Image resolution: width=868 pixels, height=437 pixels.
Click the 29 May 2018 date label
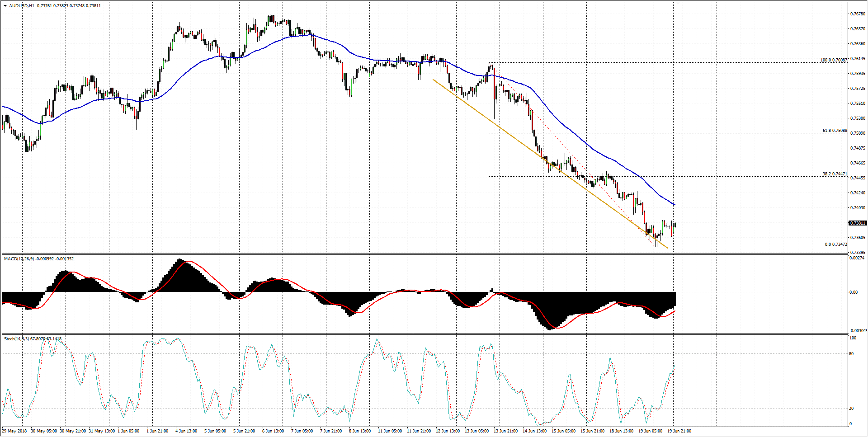pos(14,431)
